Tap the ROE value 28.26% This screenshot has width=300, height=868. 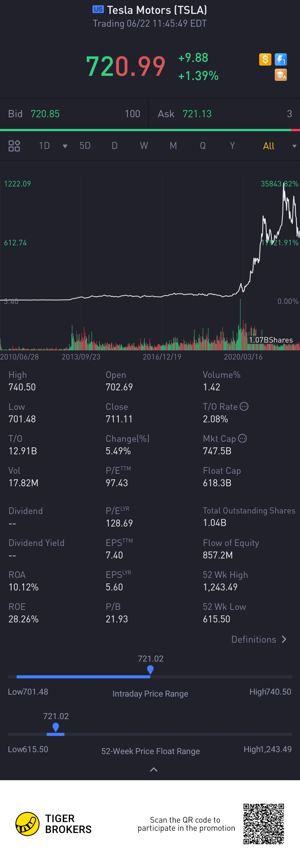24,619
